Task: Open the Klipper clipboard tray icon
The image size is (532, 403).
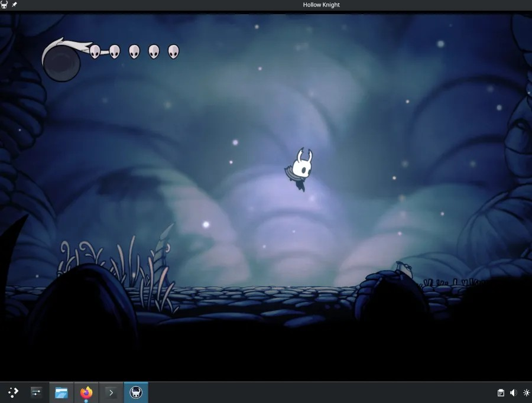Action: click(x=499, y=392)
